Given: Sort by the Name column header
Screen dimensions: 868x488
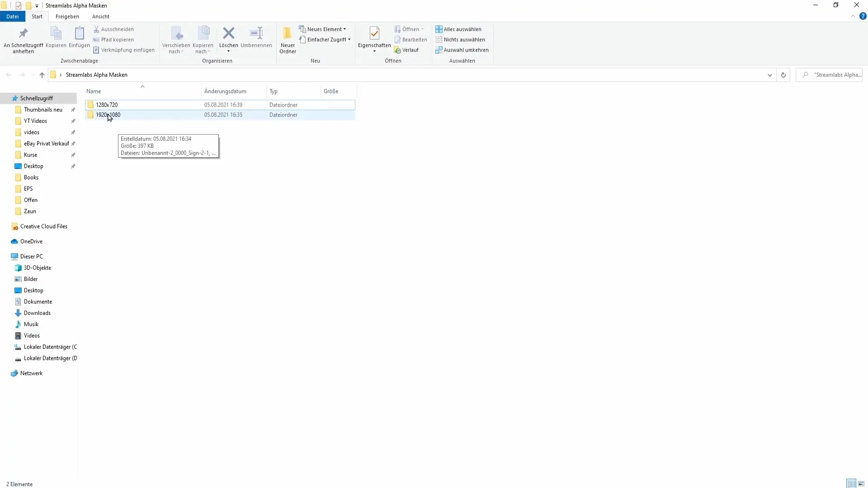Looking at the screenshot, I should tap(142, 91).
